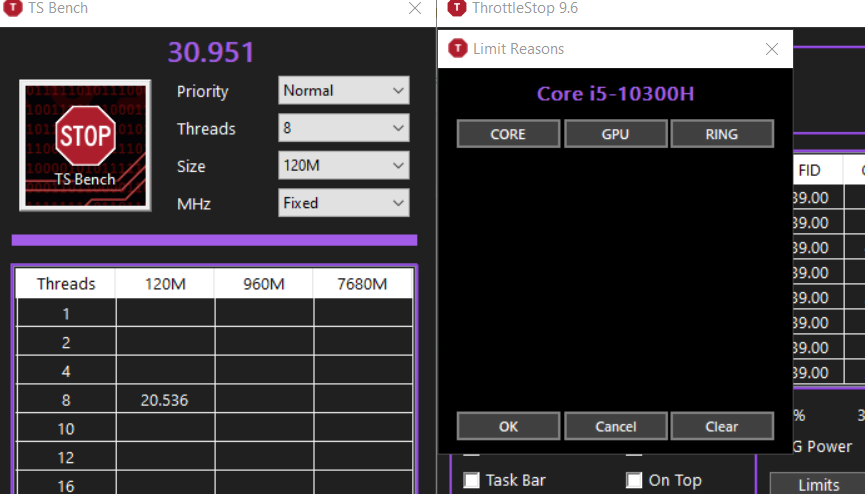865x494 pixels.
Task: Close the TS Bench window
Action: [x=415, y=8]
